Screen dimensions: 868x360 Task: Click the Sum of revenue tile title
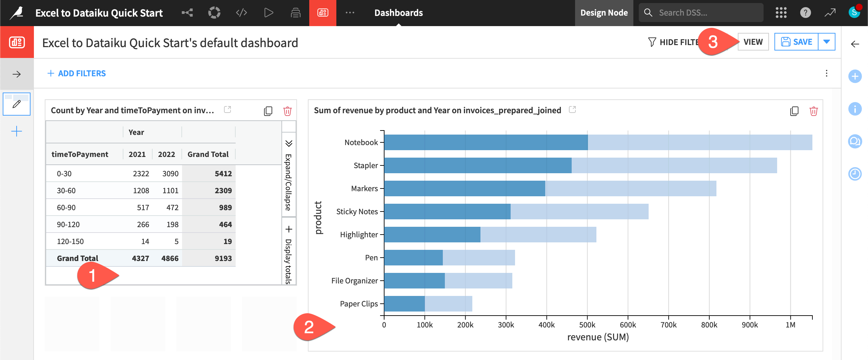coord(437,110)
